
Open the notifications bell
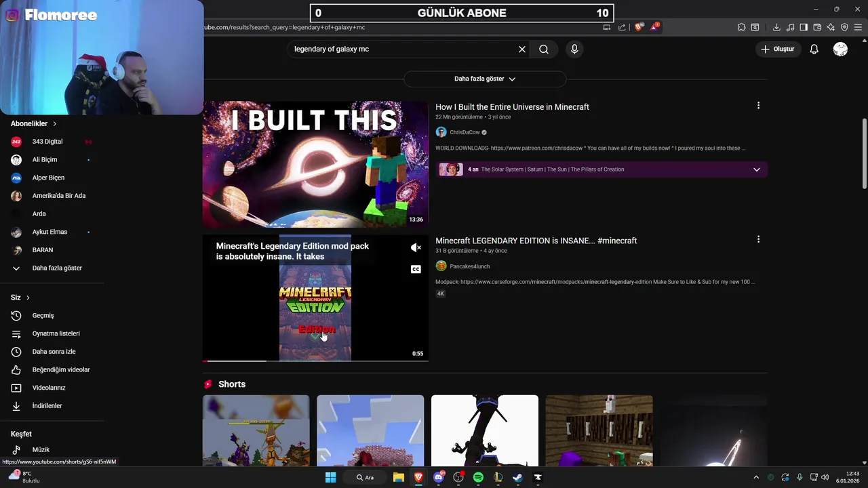click(814, 49)
